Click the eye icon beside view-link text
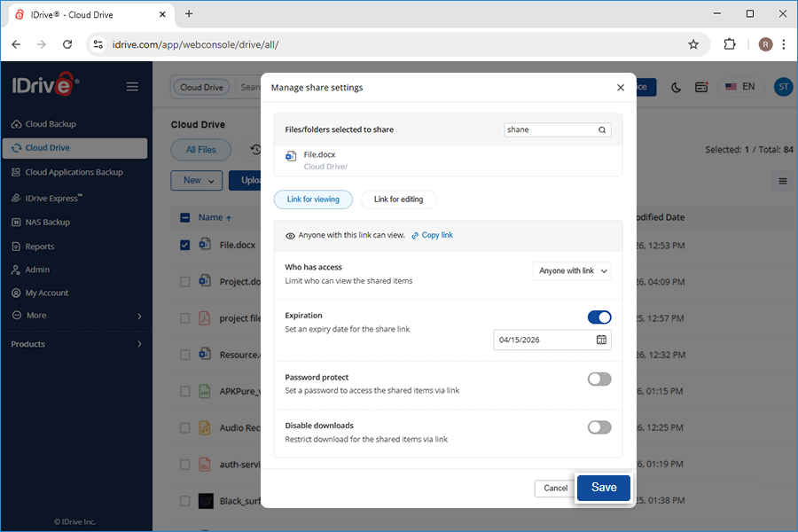 click(290, 236)
